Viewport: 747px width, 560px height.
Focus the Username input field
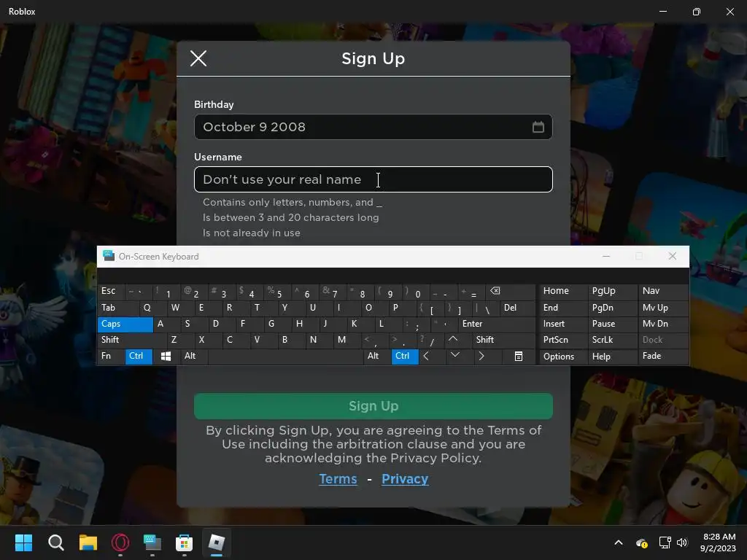click(373, 179)
